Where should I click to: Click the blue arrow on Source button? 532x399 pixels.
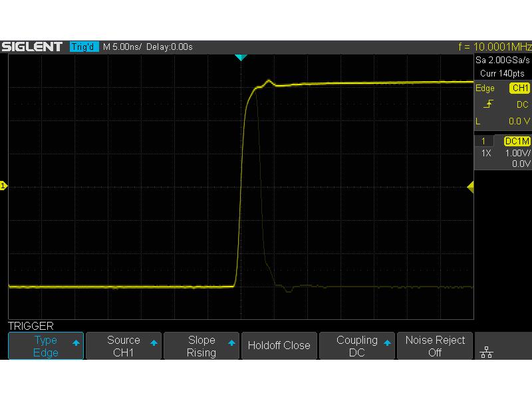coord(154,342)
